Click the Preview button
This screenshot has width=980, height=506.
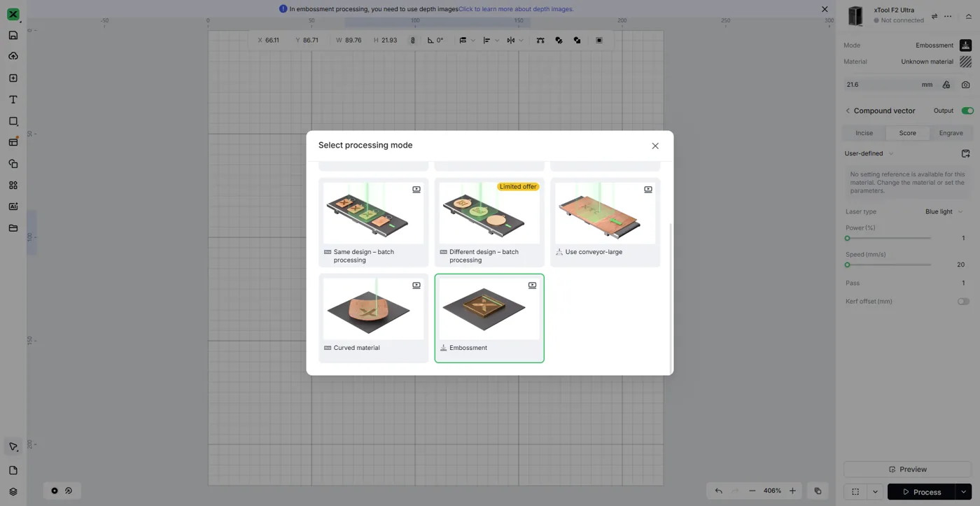pyautogui.click(x=906, y=469)
